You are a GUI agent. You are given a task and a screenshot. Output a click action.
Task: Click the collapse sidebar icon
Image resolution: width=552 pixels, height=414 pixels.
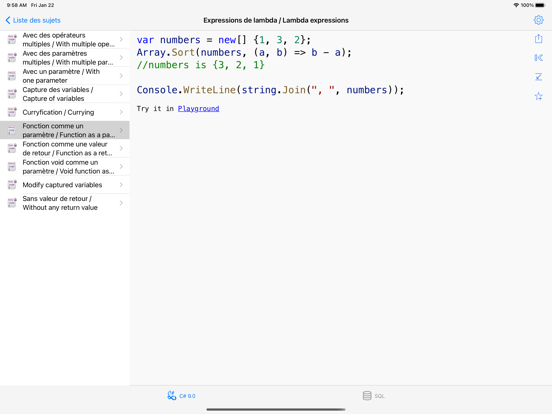coord(538,57)
